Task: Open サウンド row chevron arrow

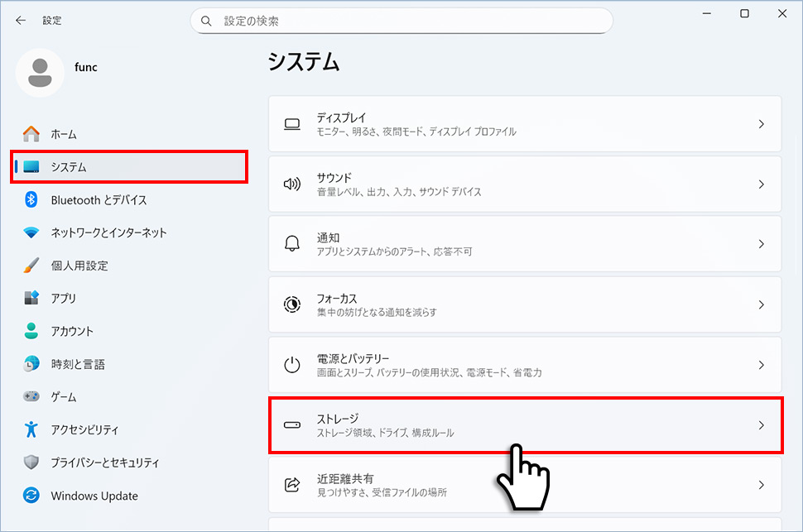Action: pos(761,185)
